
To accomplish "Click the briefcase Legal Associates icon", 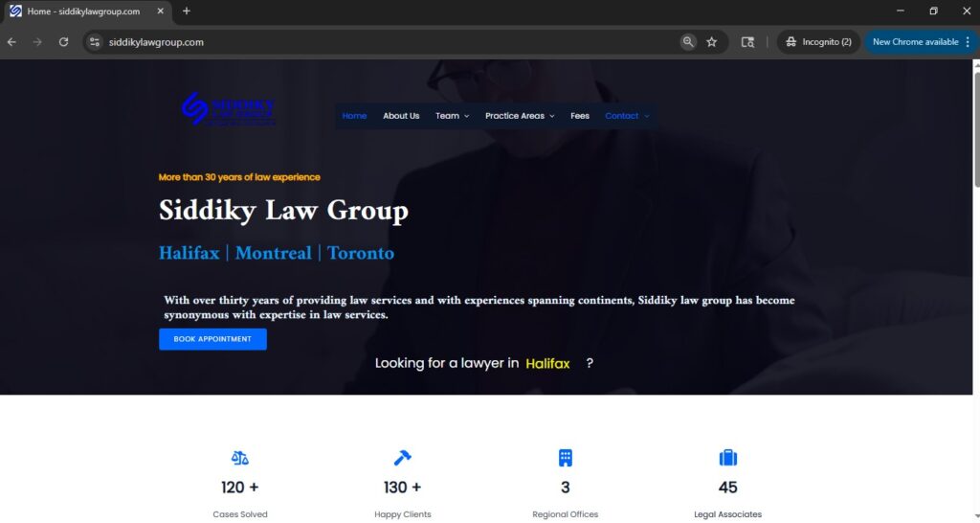I will (727, 458).
